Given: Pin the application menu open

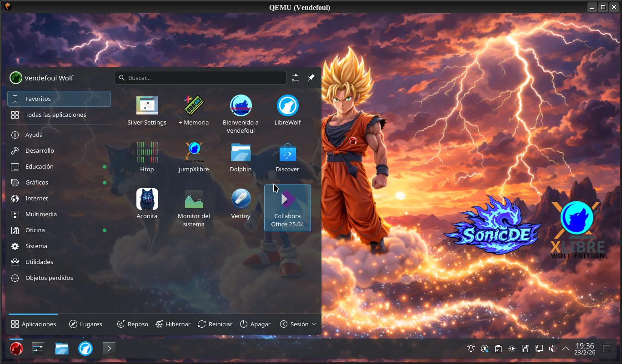Looking at the screenshot, I should [x=311, y=78].
